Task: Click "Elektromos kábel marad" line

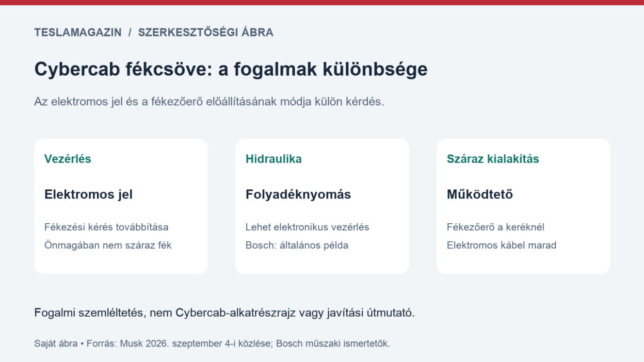Action: click(502, 245)
